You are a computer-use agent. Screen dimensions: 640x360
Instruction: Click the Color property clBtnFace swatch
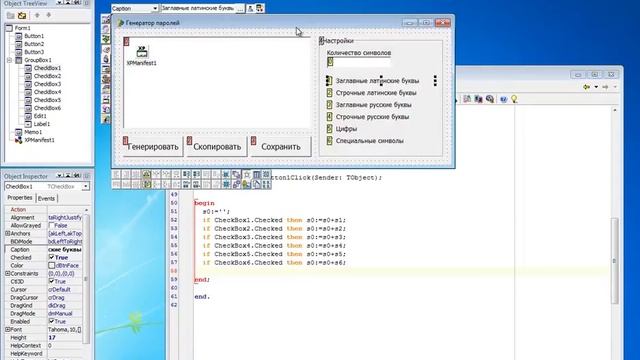point(51,265)
